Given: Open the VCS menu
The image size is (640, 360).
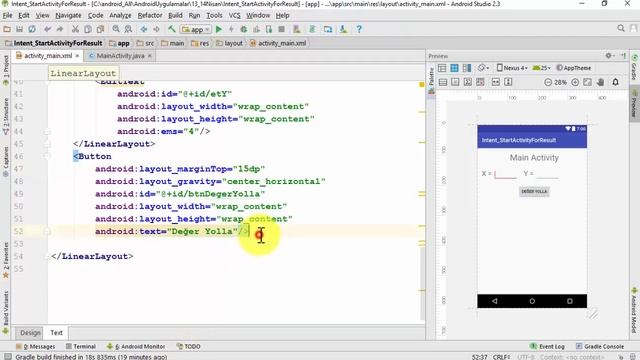Looking at the screenshot, I should pyautogui.click(x=234, y=16).
